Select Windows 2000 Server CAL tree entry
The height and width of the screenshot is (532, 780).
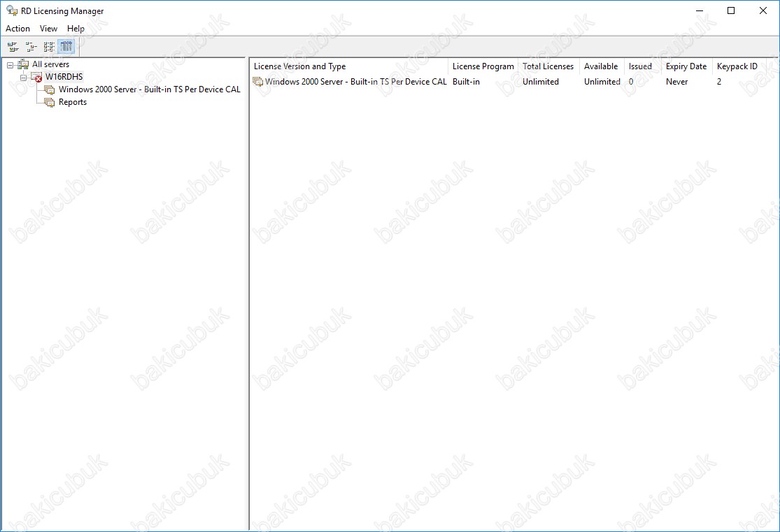[x=149, y=89]
